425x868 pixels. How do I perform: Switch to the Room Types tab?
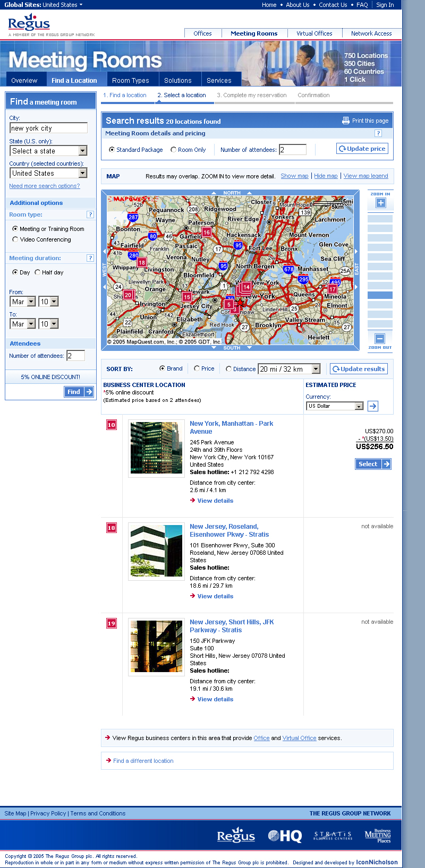click(131, 80)
